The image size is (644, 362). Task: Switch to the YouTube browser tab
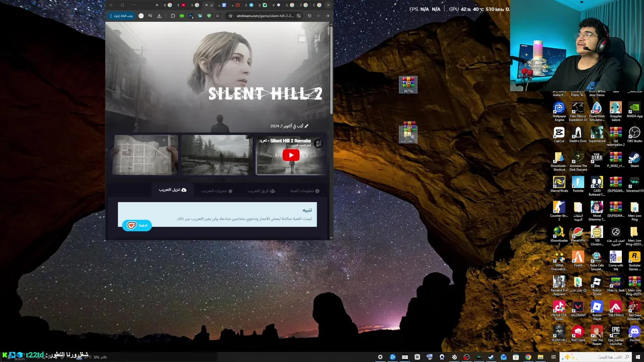coord(183,5)
